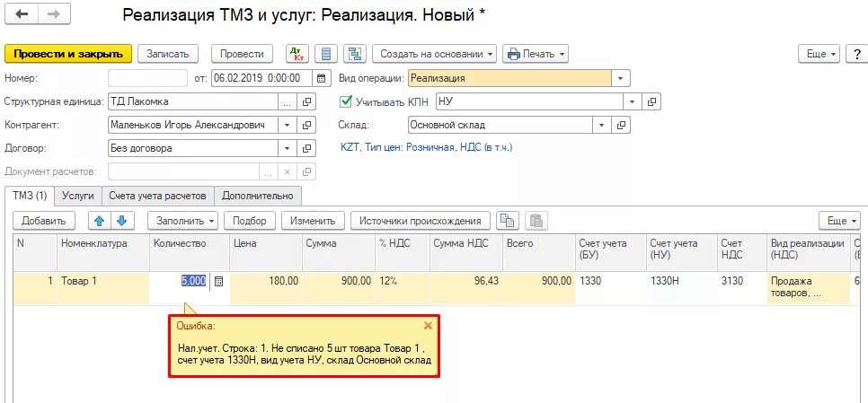Select Счет учета (БУ) cell 1330

coord(611,287)
